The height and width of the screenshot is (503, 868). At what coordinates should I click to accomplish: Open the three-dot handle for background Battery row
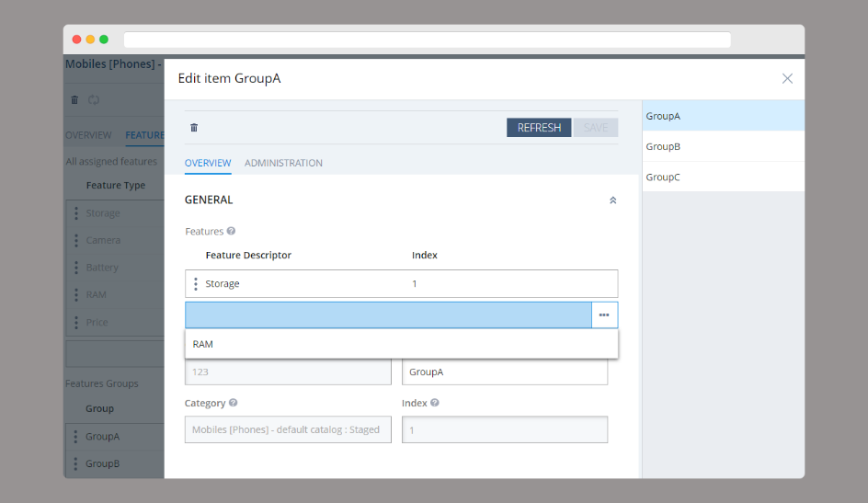click(x=76, y=268)
